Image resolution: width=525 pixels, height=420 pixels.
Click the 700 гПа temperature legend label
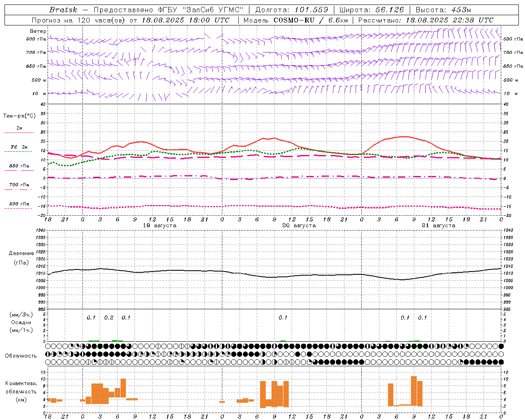19,185
